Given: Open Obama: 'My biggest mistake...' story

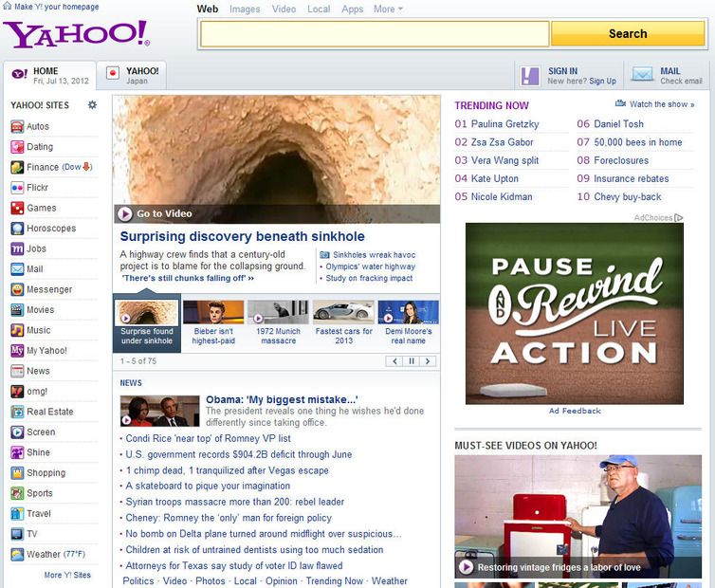Looking at the screenshot, I should (282, 399).
